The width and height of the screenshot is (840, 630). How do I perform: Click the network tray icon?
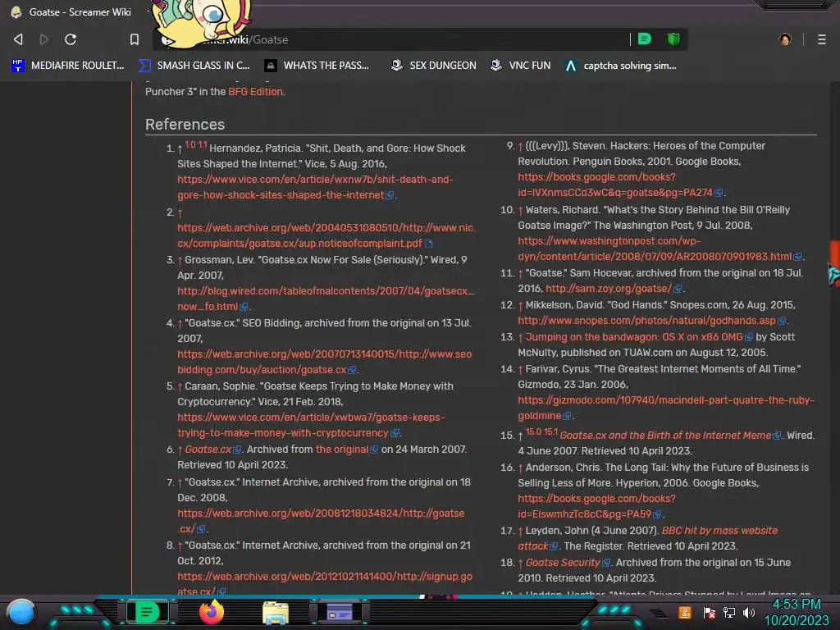[x=728, y=613]
